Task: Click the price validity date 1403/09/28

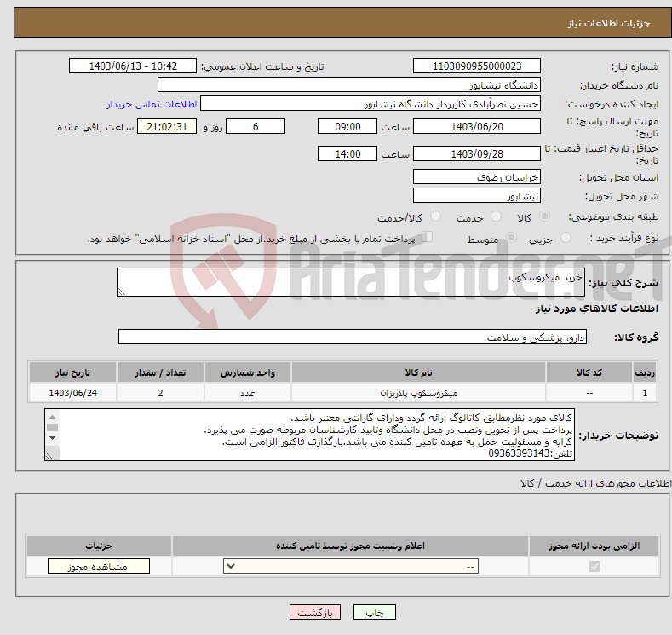Action: click(477, 153)
